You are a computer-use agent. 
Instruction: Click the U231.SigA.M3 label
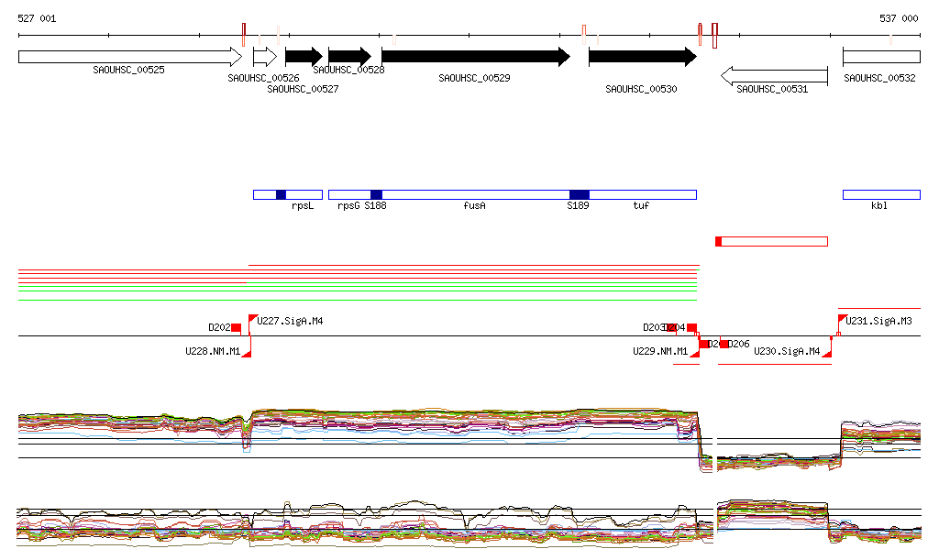(x=879, y=322)
